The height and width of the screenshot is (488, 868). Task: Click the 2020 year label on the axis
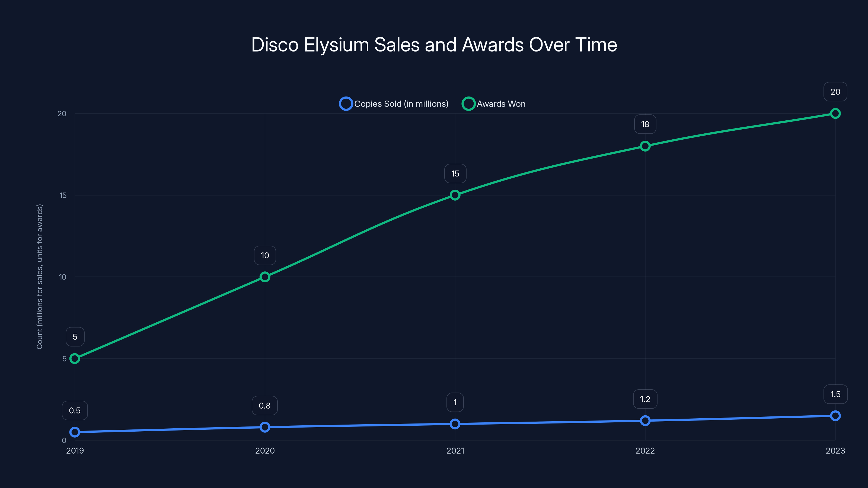[x=264, y=451]
